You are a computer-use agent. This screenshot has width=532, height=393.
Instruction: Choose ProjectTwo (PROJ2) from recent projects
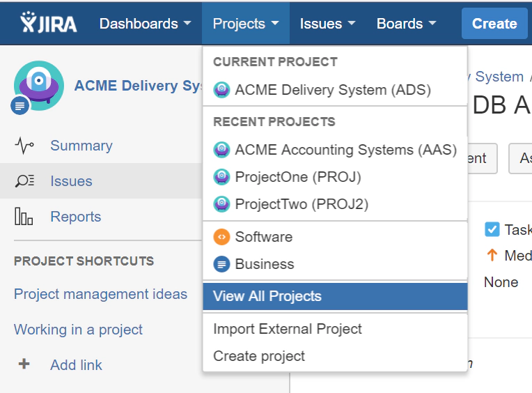301,204
